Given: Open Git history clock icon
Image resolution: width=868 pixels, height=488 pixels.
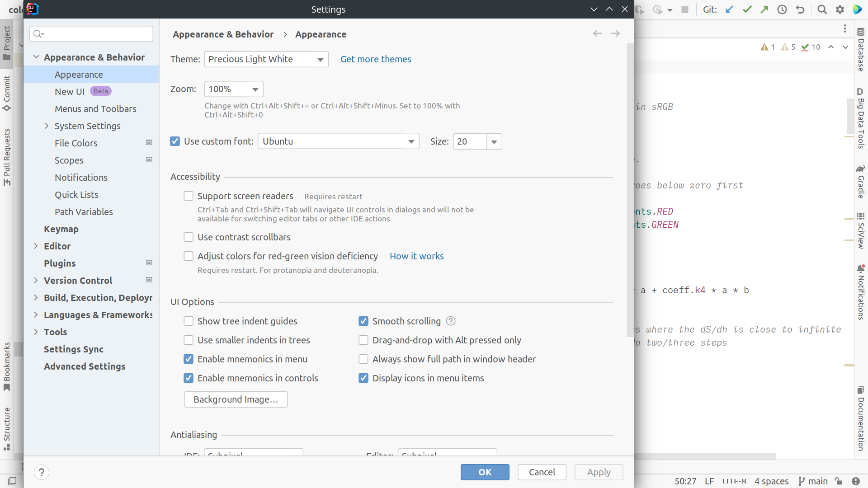Looking at the screenshot, I should click(x=782, y=9).
